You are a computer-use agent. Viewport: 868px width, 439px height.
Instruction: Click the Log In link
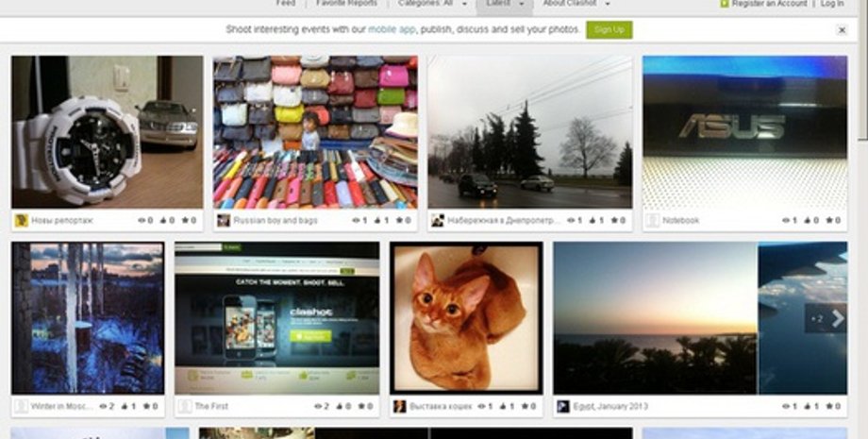click(832, 4)
